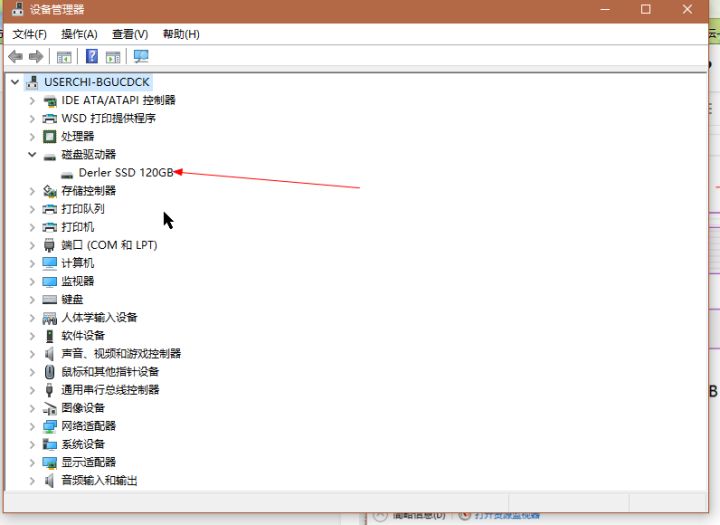Collapse the USERCHI-BGUCDCK root computer node
The width and height of the screenshot is (720, 525).
pos(14,82)
